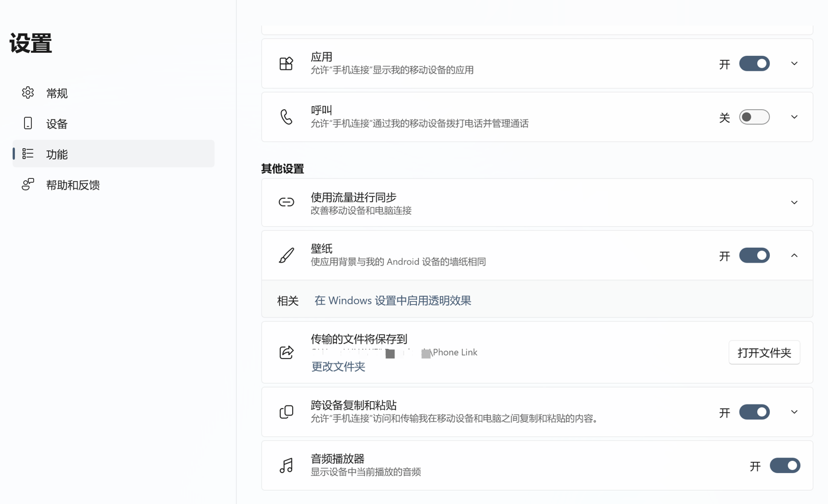
Task: Click the 其他设置 section heading
Action: pyautogui.click(x=282, y=168)
